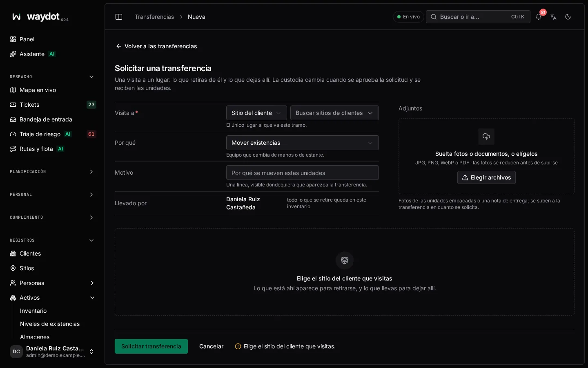Collapse the Activos submenu

click(92, 298)
